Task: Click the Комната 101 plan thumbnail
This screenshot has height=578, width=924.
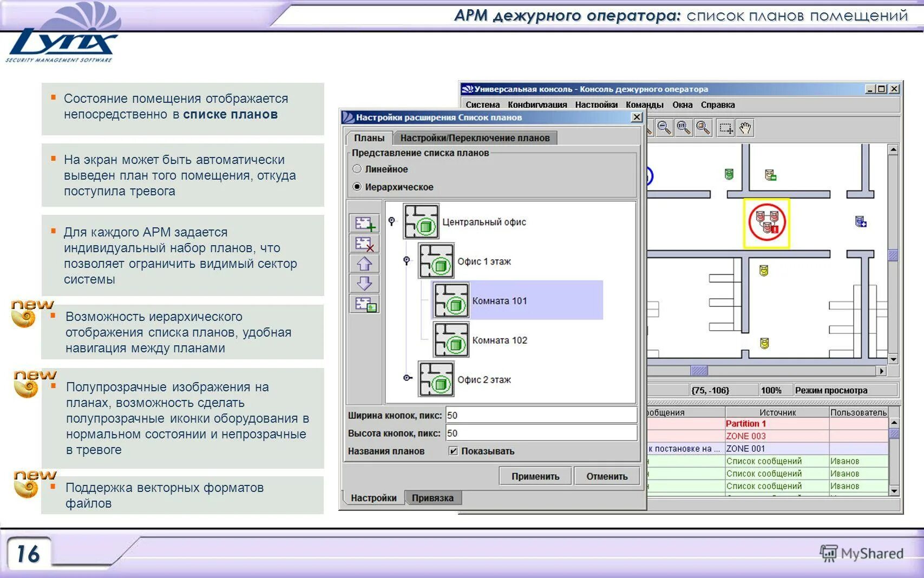Action: click(x=451, y=300)
